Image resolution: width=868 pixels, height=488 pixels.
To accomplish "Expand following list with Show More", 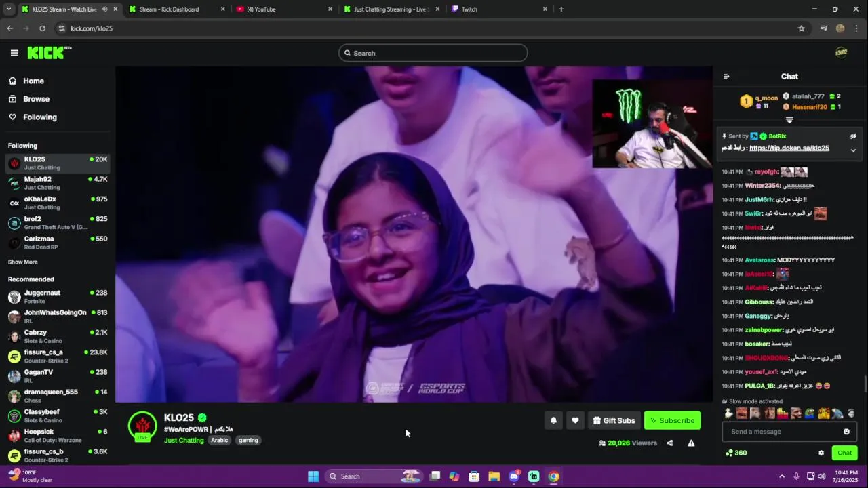I will (x=22, y=262).
